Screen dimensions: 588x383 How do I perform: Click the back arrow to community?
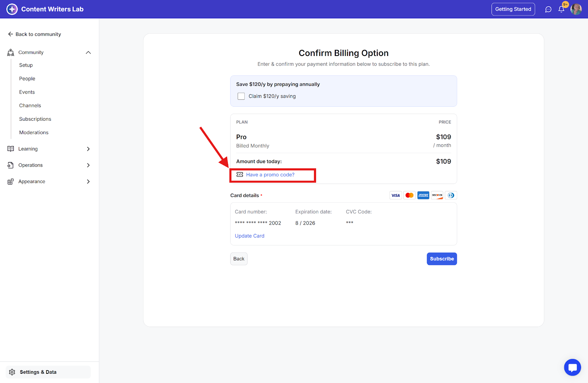click(x=11, y=34)
